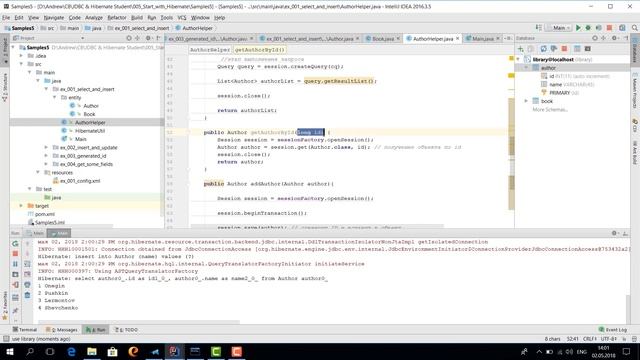This screenshot has height=360, width=640.
Task: Toggle the Database side tool window tab
Action: coord(635,50)
